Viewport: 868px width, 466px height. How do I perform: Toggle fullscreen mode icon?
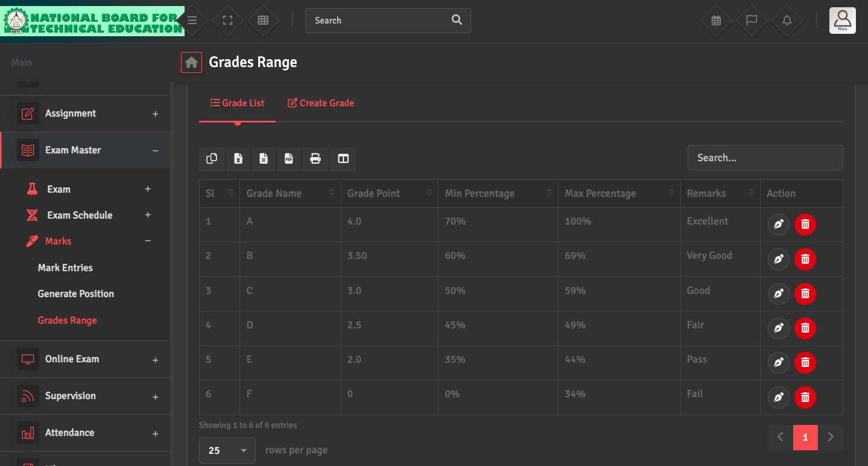point(227,21)
